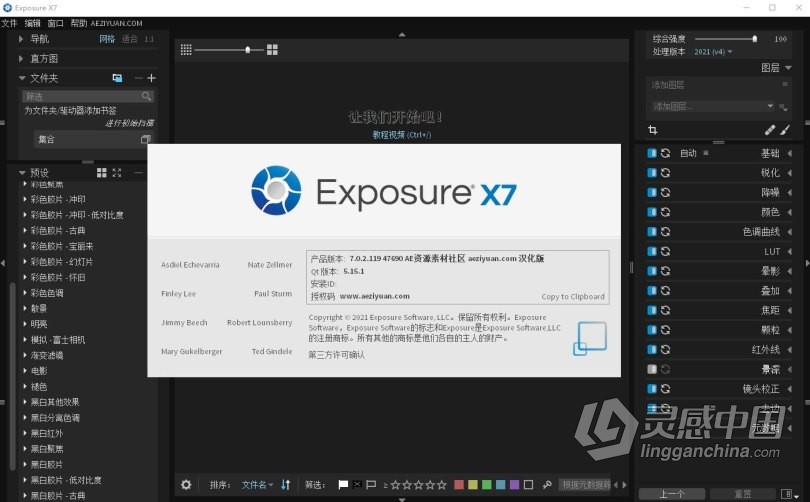This screenshot has height=502, width=810.
Task: Reset the 锐化 panel
Action: click(665, 172)
